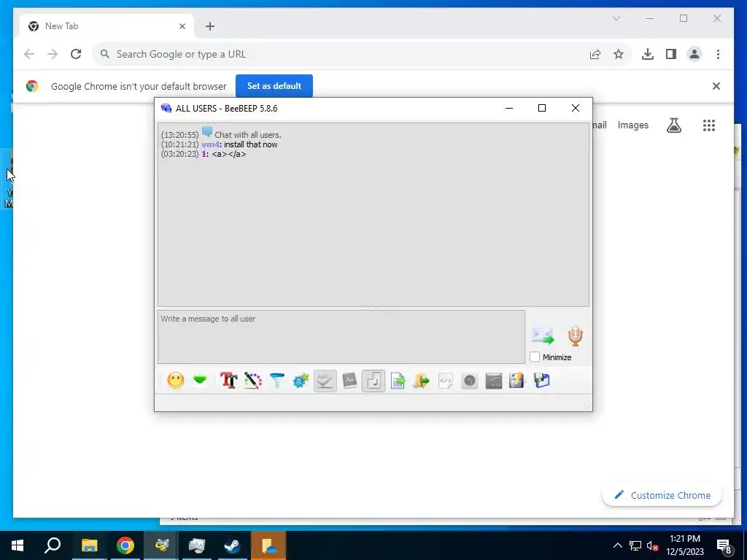Click the '<a></a>' message text
Image resolution: width=747 pixels, height=560 pixels.
229,154
